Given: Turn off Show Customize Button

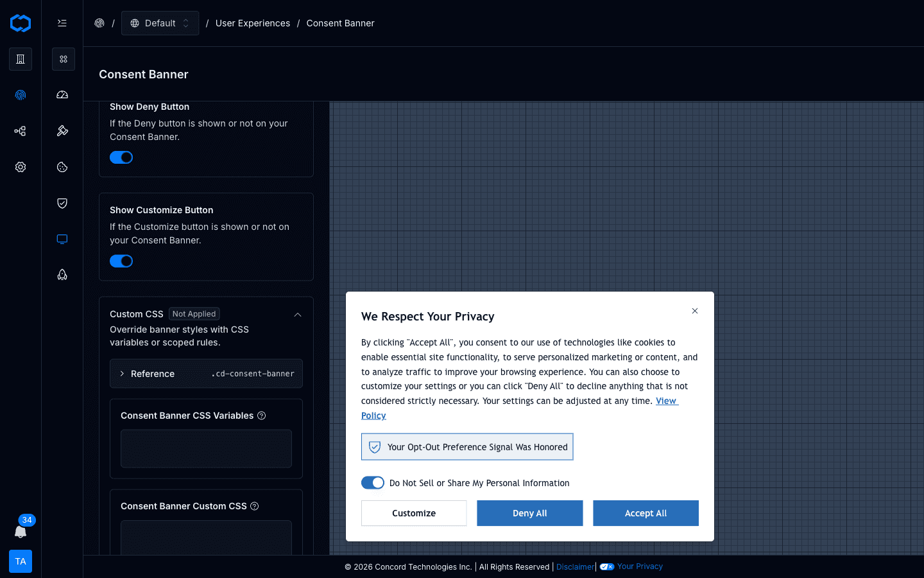Looking at the screenshot, I should (121, 261).
